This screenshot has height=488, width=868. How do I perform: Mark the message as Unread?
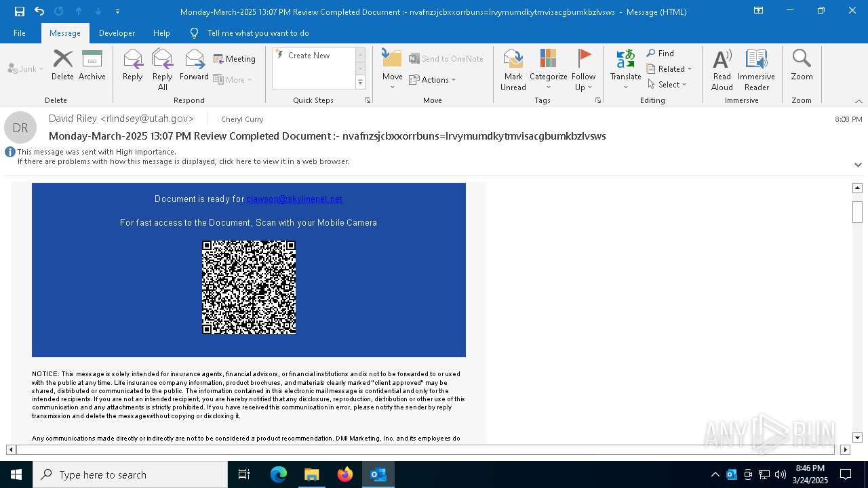point(513,70)
